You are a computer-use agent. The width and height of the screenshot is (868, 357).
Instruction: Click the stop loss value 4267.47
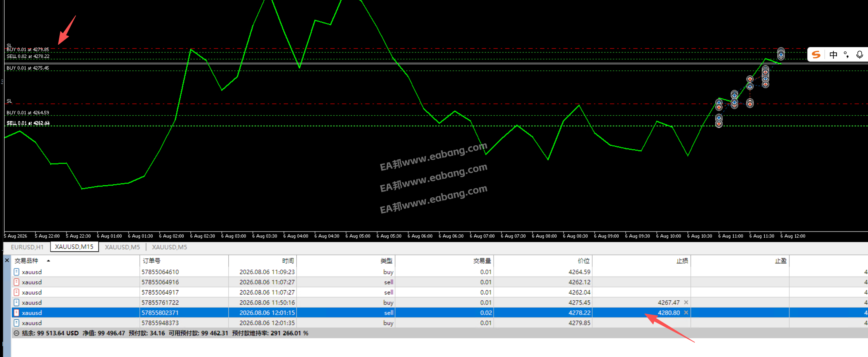coord(669,302)
